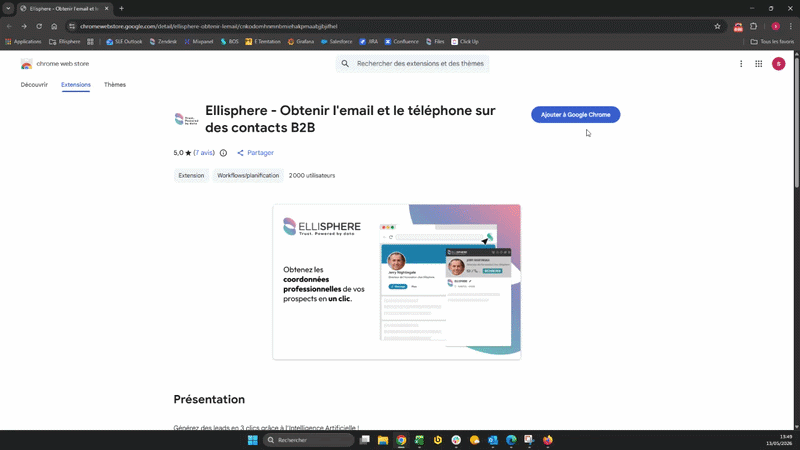Open E Temtation bookmark
Viewport: 800px width, 450px height.
coord(263,42)
